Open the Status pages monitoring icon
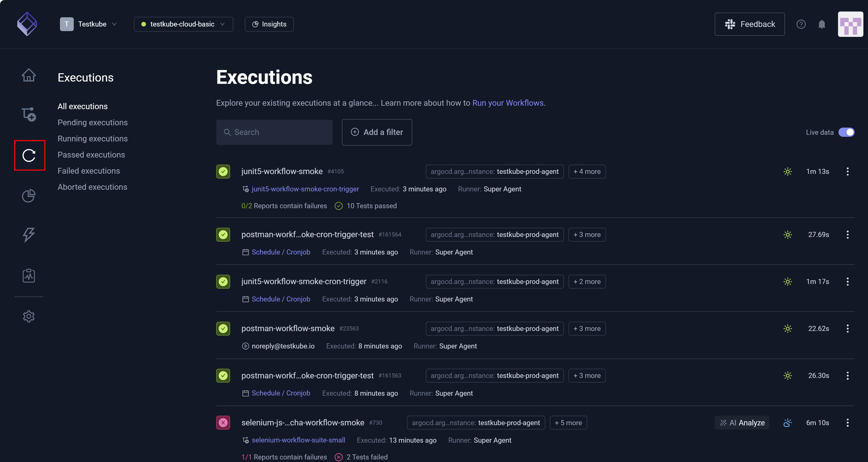Screen dimensions: 868x462 coord(29,275)
